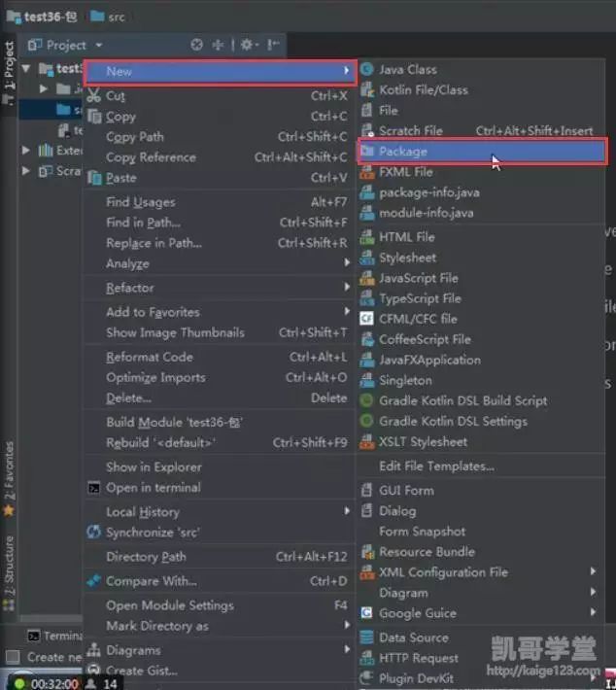This screenshot has height=690, width=616.
Task: Click the Resource Bundle icon
Action: [367, 551]
